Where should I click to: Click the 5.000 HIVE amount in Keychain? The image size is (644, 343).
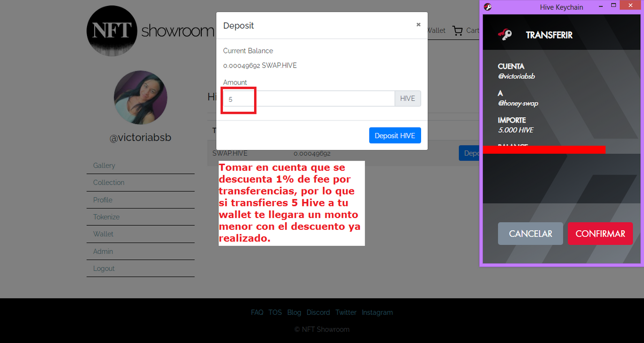[x=516, y=130]
